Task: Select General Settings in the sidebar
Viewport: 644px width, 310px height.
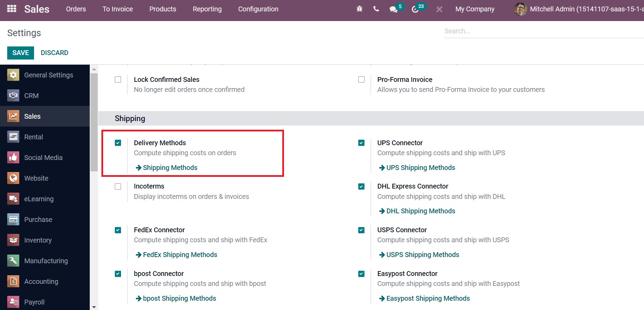Action: pos(45,75)
